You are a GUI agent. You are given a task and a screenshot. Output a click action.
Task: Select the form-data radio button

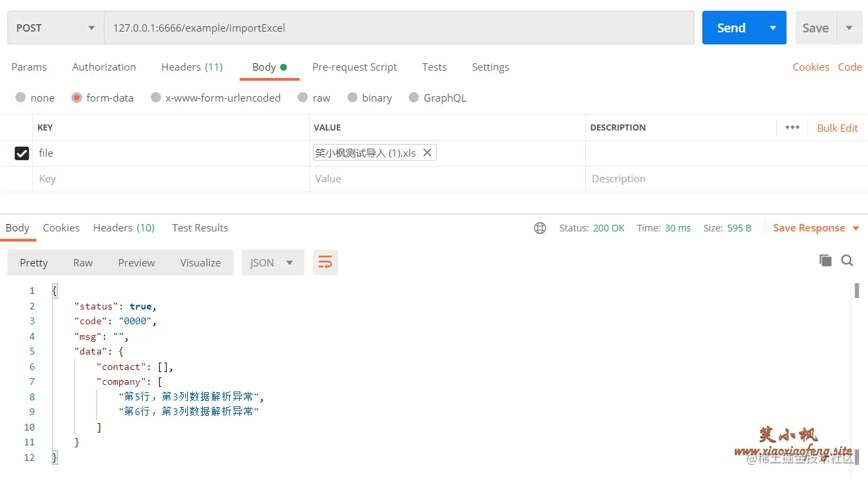click(x=77, y=98)
